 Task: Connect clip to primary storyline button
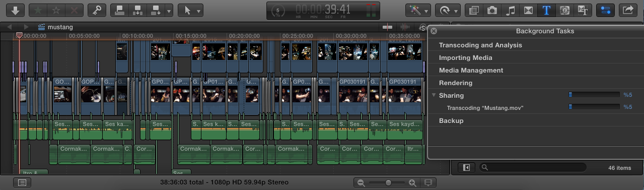tap(119, 10)
